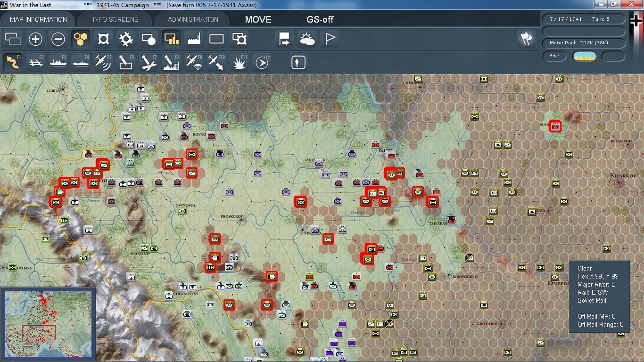Zoom in with the plus icon
This screenshot has width=644, height=362.
click(35, 39)
